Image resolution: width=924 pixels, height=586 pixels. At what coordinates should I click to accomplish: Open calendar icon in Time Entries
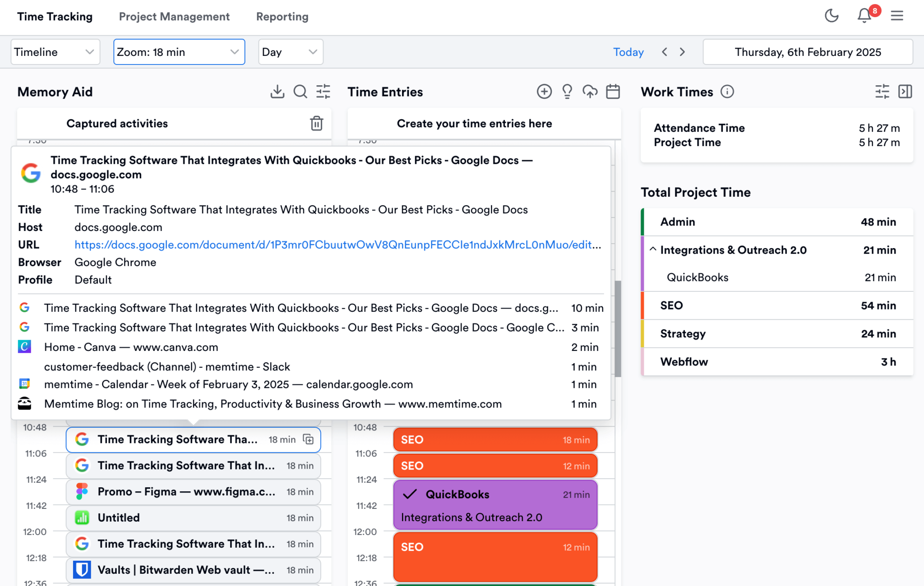click(x=613, y=92)
